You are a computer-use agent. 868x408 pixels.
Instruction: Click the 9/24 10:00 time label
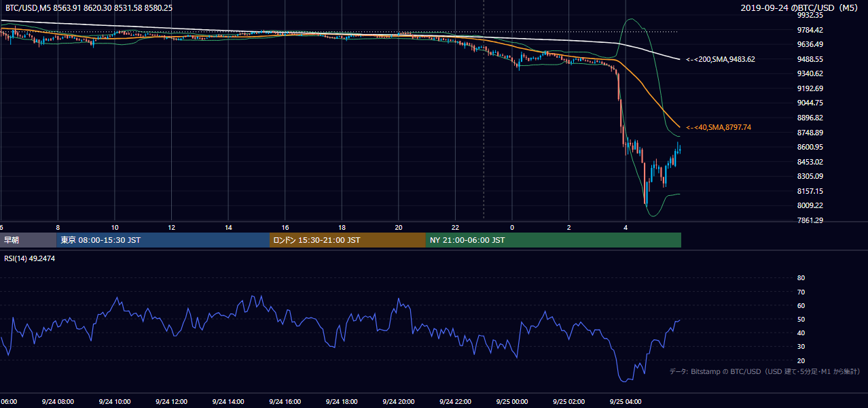(x=115, y=402)
